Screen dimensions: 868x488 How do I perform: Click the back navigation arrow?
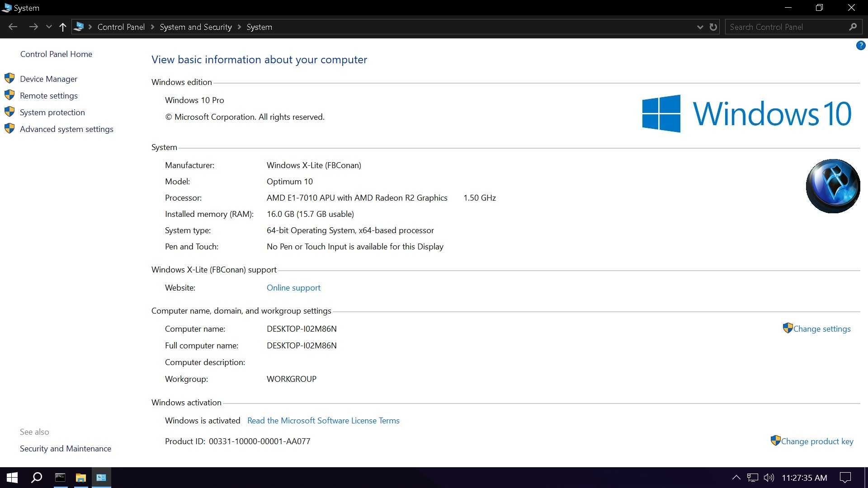click(13, 27)
